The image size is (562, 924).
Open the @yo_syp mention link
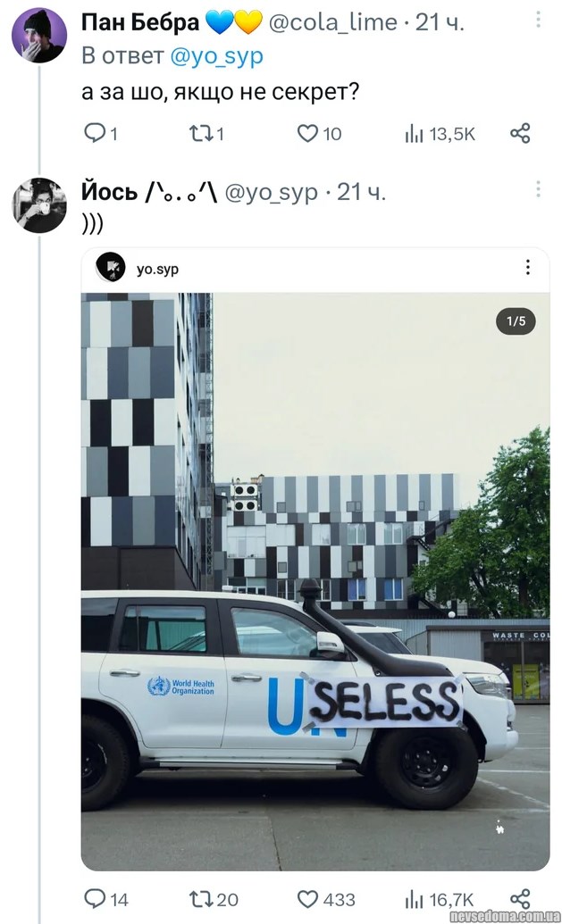[216, 56]
